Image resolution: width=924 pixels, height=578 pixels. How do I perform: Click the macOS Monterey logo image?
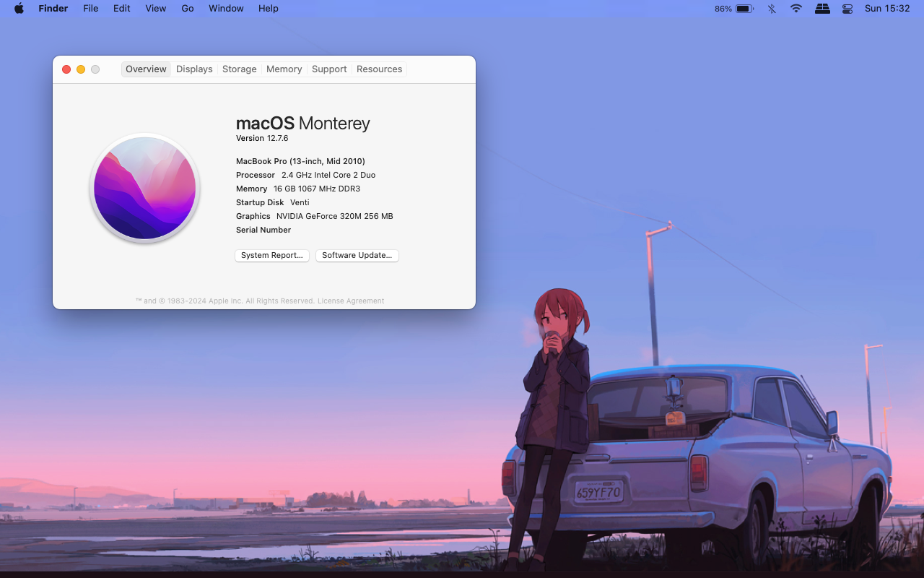[x=145, y=188]
